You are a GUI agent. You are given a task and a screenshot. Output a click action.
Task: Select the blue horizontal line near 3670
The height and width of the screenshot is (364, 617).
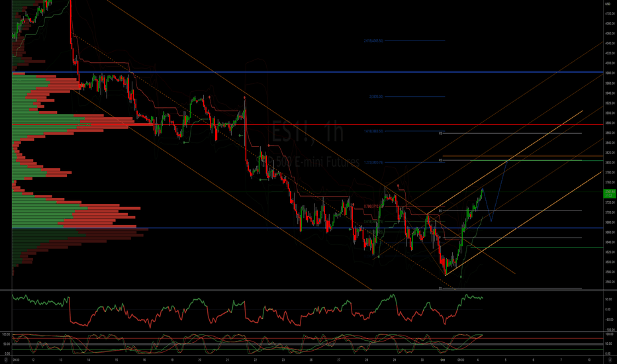[307, 228]
